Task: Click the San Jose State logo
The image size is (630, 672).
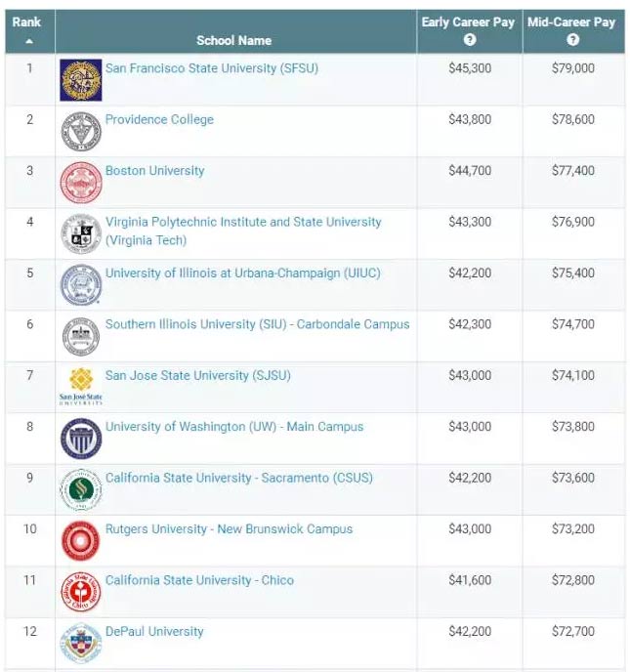Action: tap(81, 386)
